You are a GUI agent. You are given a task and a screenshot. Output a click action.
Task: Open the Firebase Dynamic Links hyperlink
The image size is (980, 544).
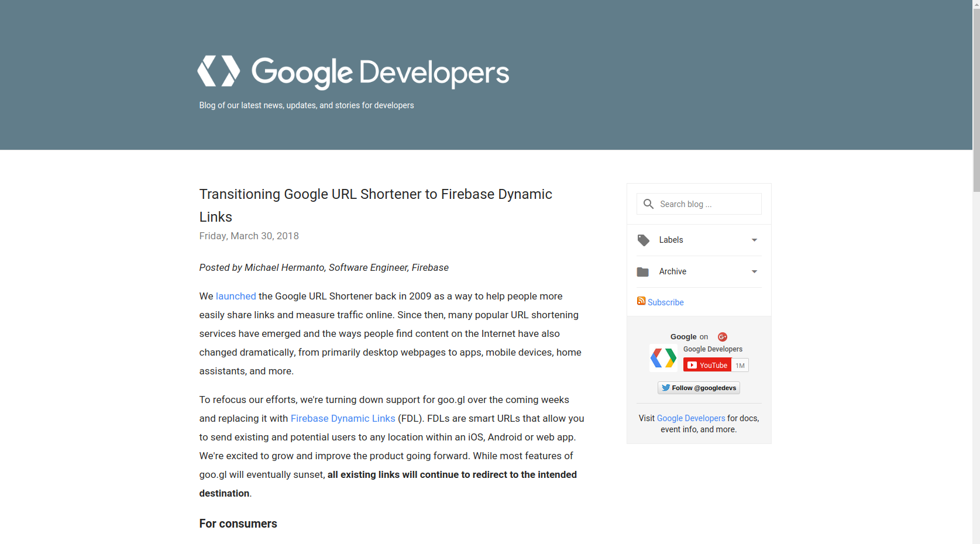(343, 419)
